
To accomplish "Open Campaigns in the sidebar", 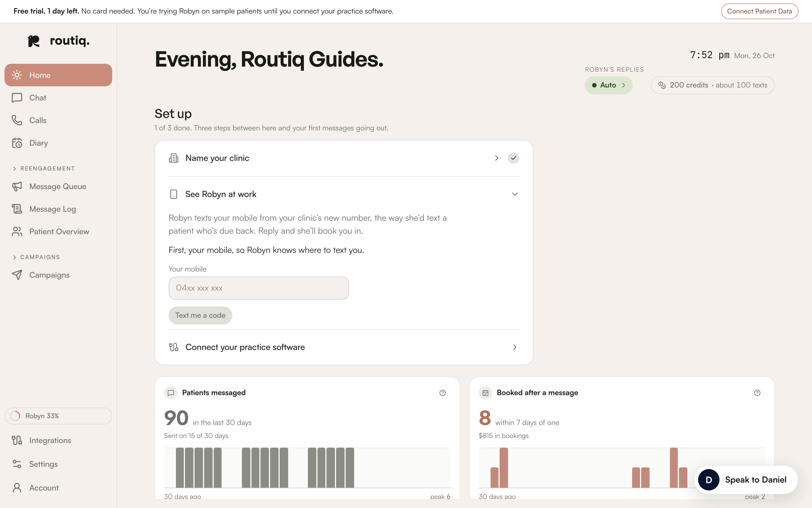I will click(58, 275).
